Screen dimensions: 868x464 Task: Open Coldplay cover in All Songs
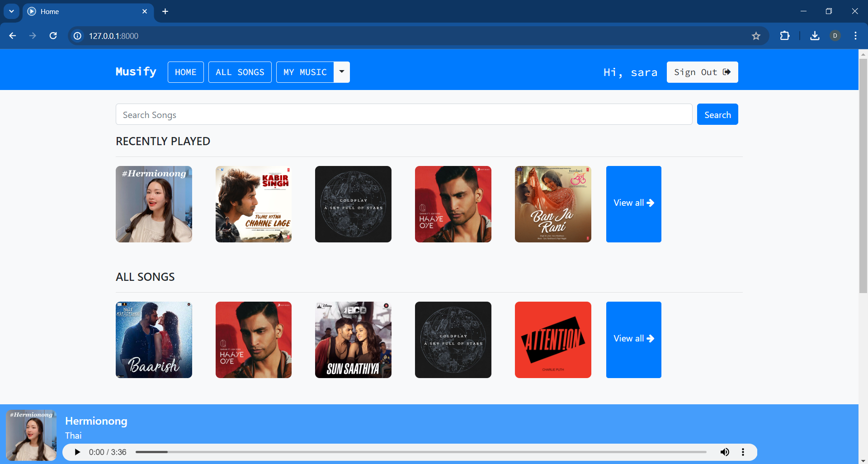coord(453,340)
